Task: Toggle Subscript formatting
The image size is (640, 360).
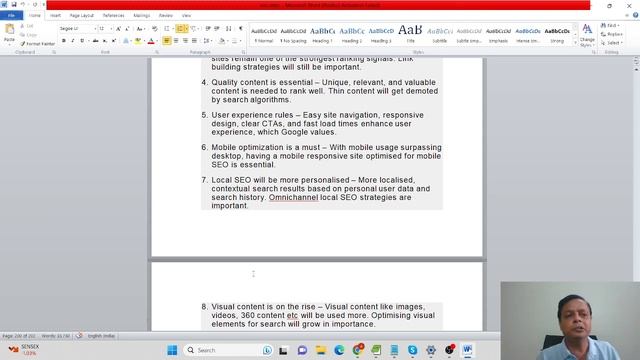Action: tap(104, 41)
